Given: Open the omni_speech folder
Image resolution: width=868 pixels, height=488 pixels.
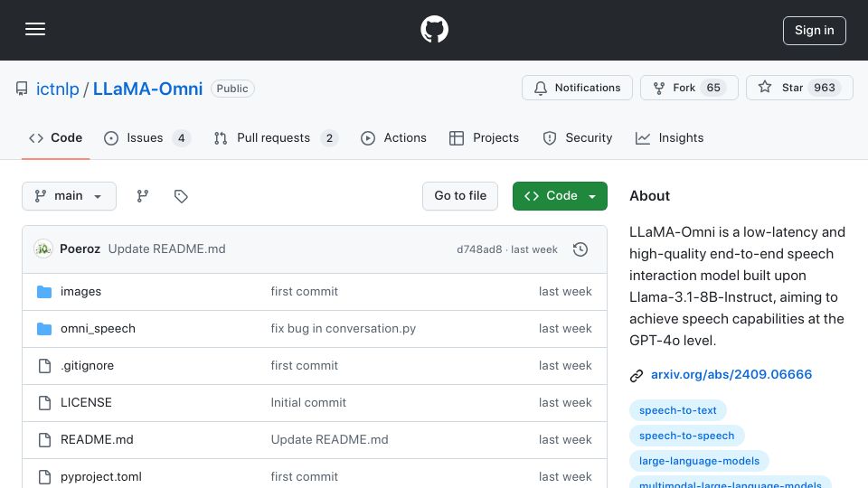Looking at the screenshot, I should (x=98, y=329).
